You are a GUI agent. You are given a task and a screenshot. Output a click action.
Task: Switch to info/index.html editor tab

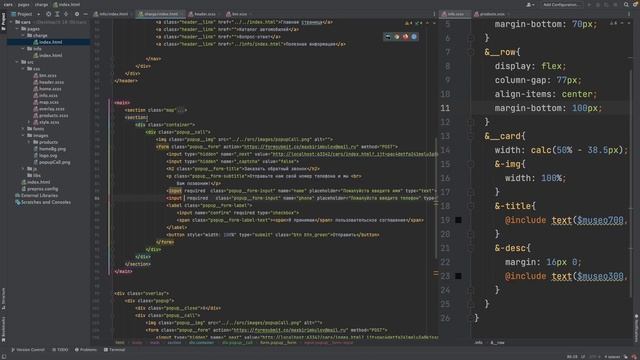click(x=111, y=14)
